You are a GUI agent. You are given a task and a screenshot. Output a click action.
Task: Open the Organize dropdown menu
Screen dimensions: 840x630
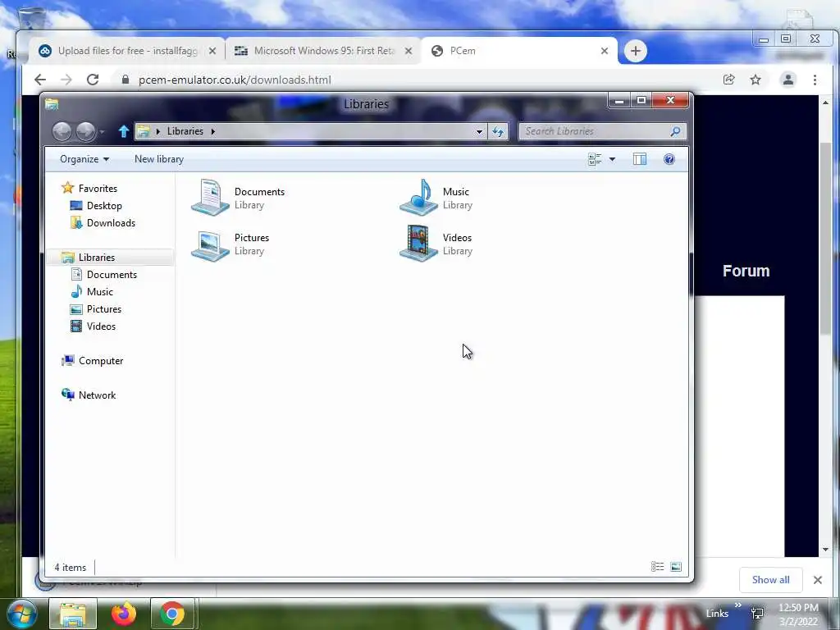[84, 159]
